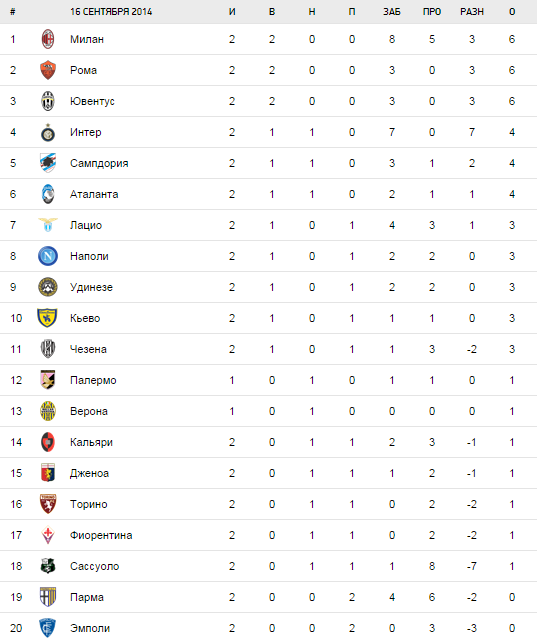Click the Juventus club logo

coord(48,101)
